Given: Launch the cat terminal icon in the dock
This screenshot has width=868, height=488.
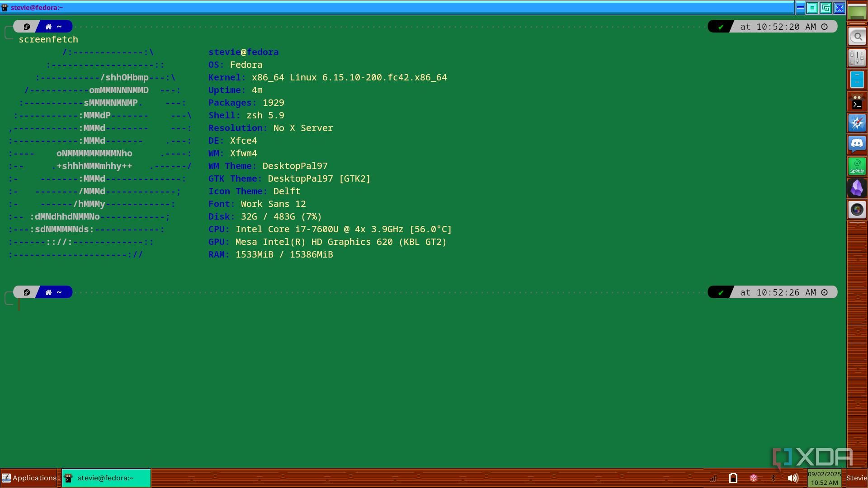Looking at the screenshot, I should click(x=857, y=101).
